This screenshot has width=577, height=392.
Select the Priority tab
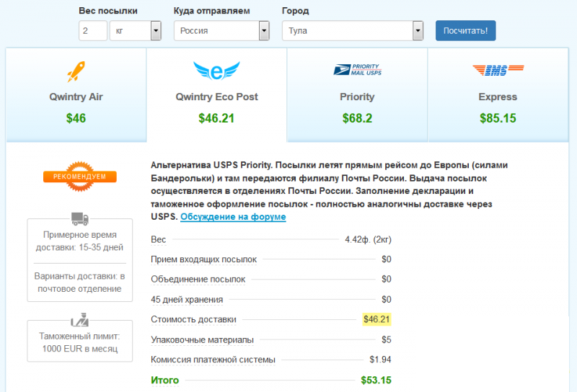tap(357, 95)
